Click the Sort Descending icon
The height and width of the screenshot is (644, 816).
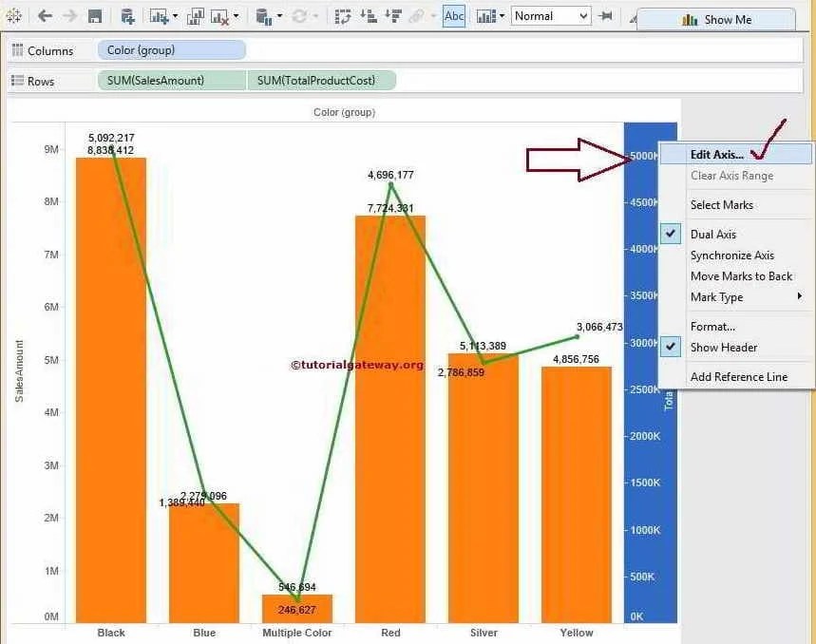coord(393,17)
